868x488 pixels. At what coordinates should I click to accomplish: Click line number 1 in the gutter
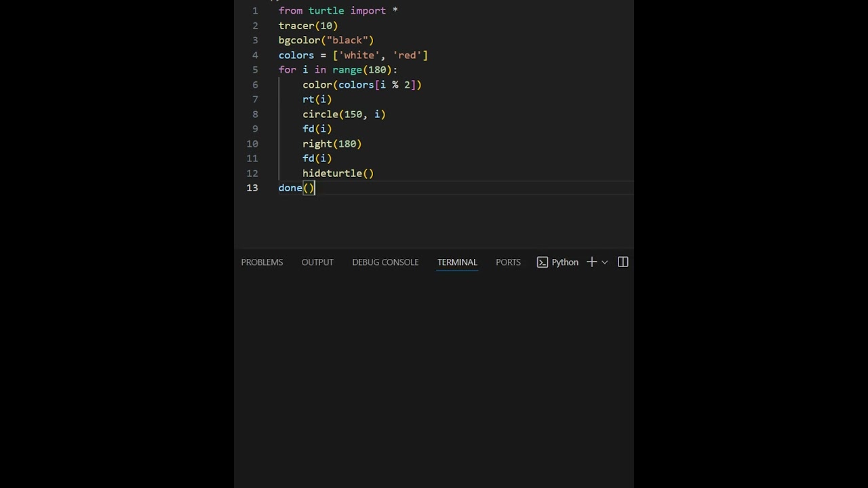pyautogui.click(x=255, y=11)
